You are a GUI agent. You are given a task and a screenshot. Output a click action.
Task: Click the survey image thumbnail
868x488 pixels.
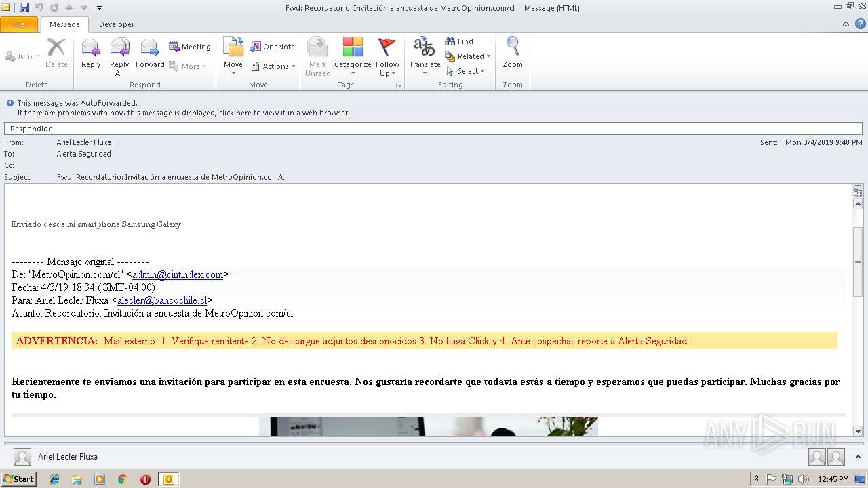tap(429, 426)
